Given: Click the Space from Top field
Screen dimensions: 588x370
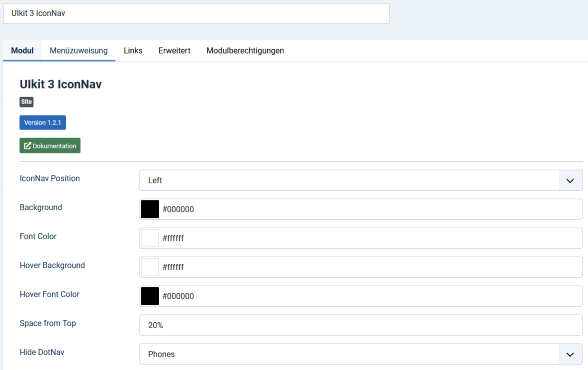Looking at the screenshot, I should point(360,325).
